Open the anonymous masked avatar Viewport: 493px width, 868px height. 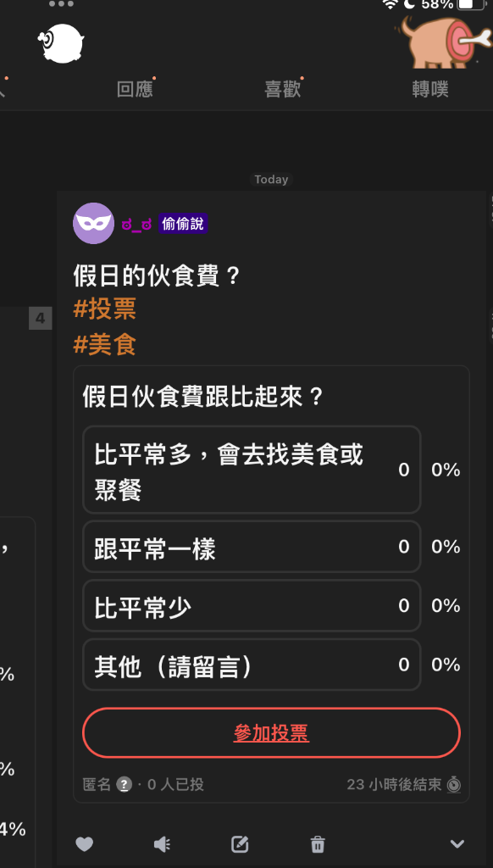tap(93, 223)
